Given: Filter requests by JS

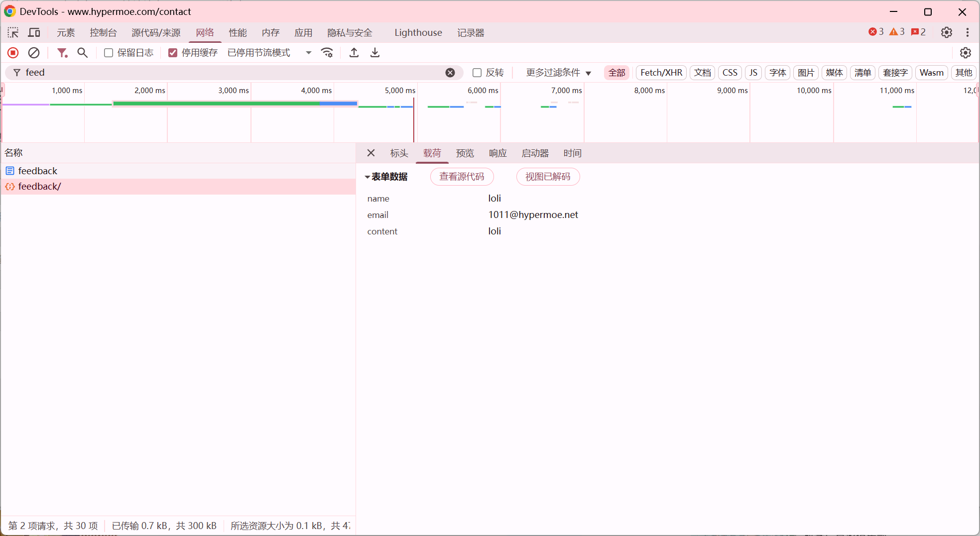Looking at the screenshot, I should pyautogui.click(x=753, y=73).
